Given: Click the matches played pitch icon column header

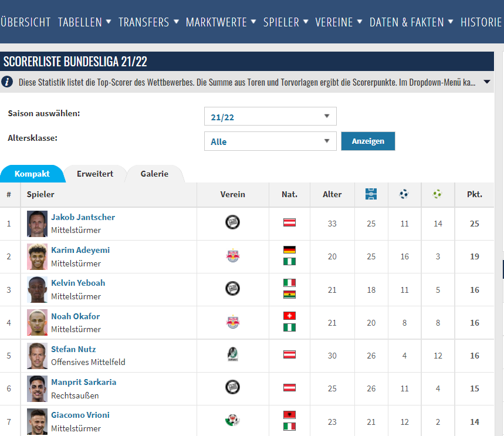Looking at the screenshot, I should tap(371, 194).
